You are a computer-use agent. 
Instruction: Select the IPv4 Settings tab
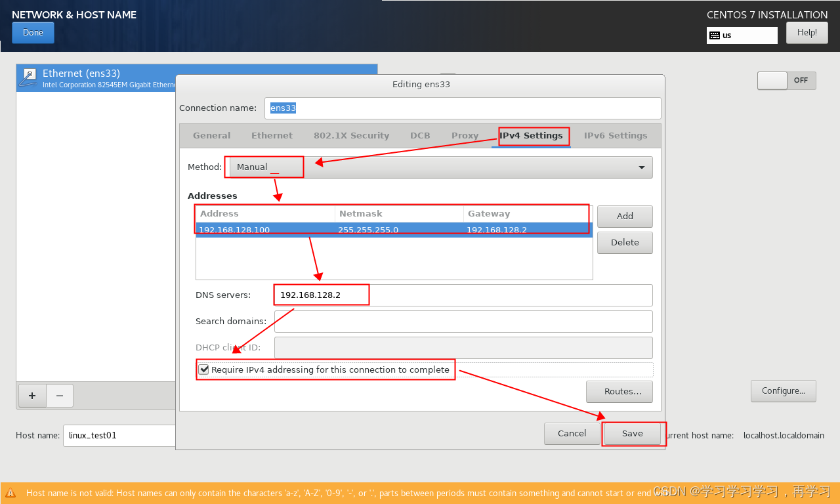tap(531, 136)
